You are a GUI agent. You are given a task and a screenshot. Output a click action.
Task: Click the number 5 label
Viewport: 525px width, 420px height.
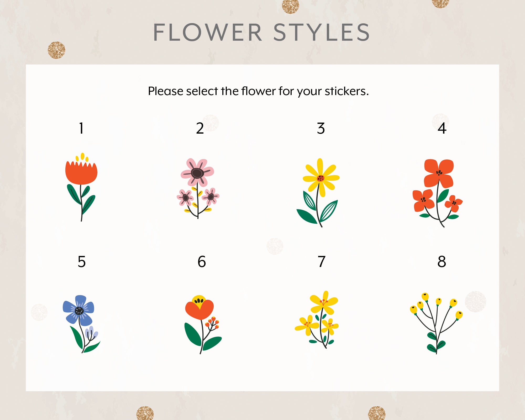tap(82, 262)
